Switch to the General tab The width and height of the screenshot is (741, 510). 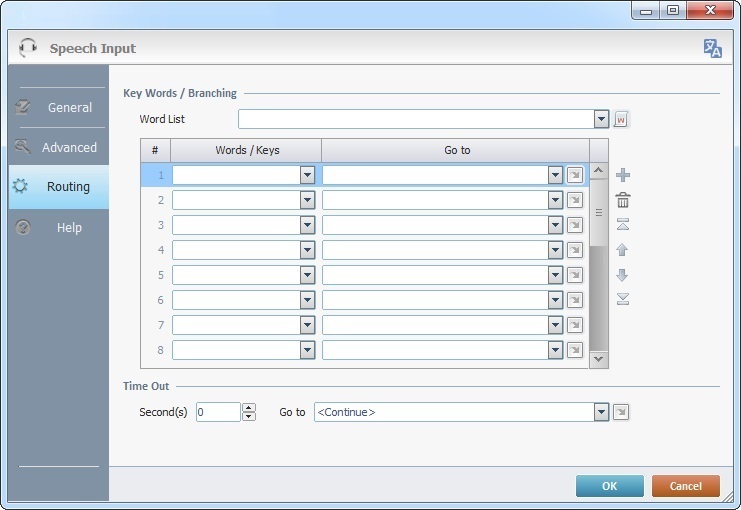click(x=58, y=107)
